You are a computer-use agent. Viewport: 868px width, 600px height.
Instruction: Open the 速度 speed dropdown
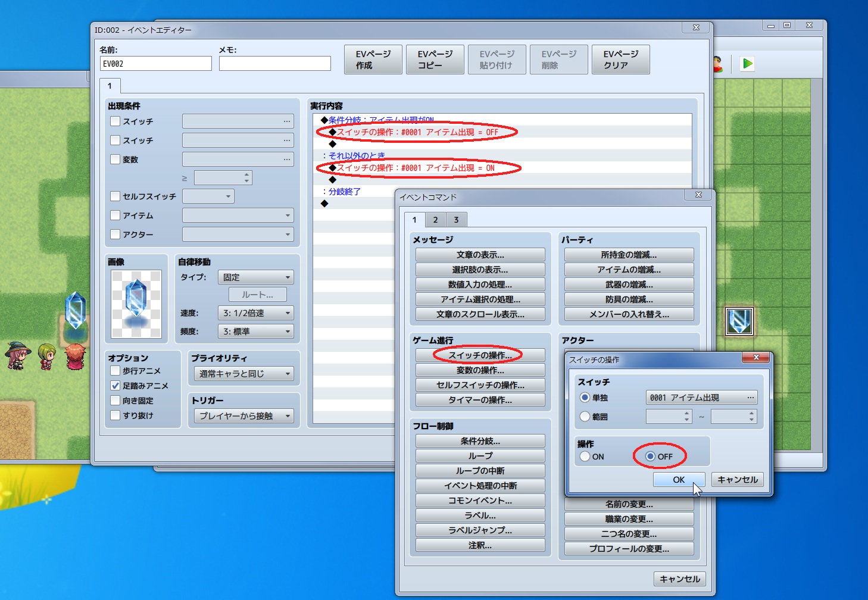point(256,313)
